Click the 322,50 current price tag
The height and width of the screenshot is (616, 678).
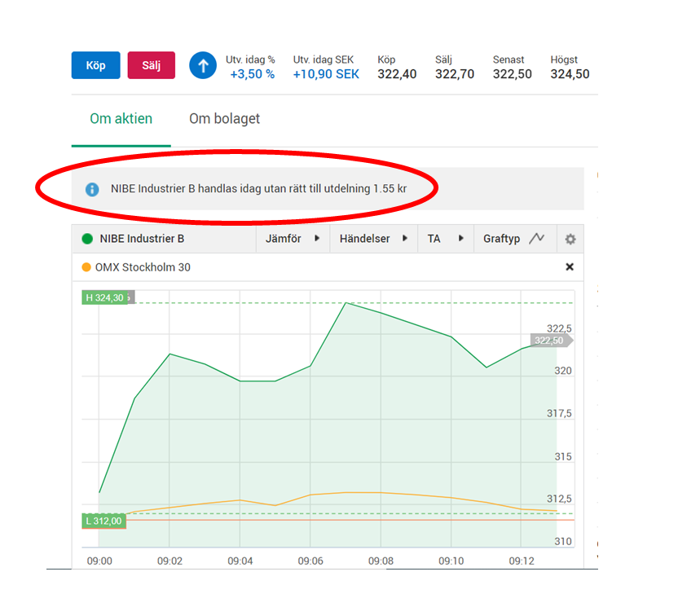pos(550,341)
